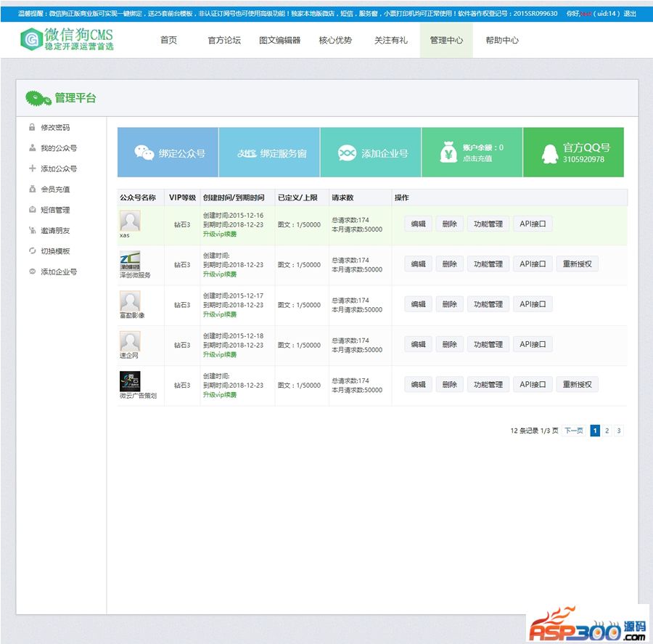Viewport: 653px width, 644px height.
Task: Click the QQ penguin icon
Action: tap(550, 153)
